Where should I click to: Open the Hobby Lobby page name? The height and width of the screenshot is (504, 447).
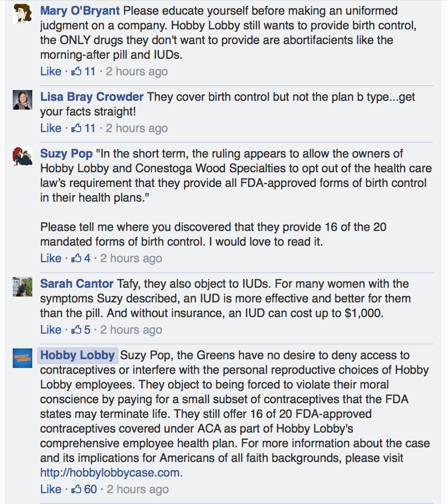77,356
